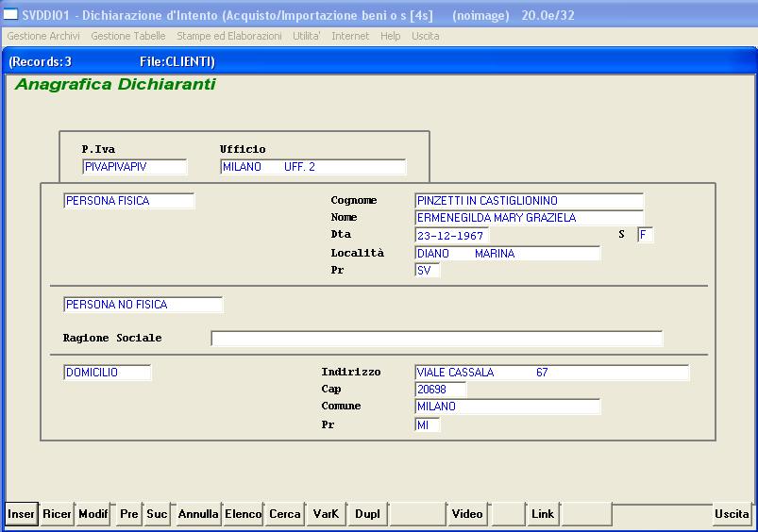This screenshot has height=532, width=758.
Task: Click the P.Iva label
Action: [x=98, y=149]
